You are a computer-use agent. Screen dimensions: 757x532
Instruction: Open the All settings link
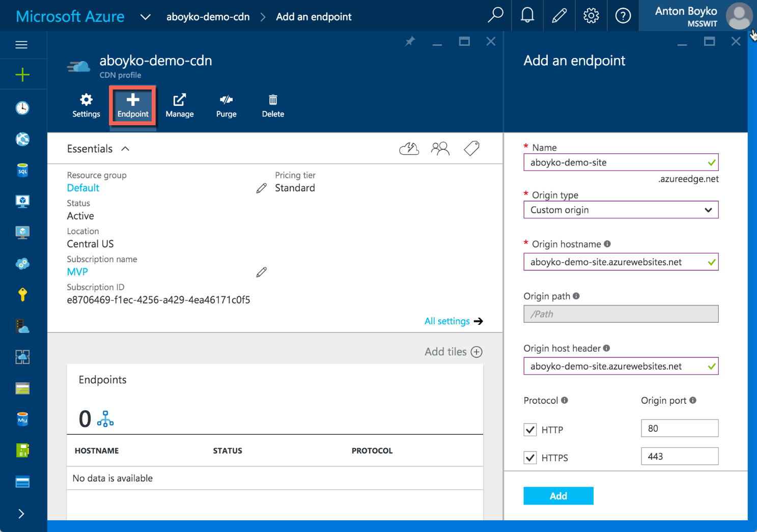click(447, 321)
